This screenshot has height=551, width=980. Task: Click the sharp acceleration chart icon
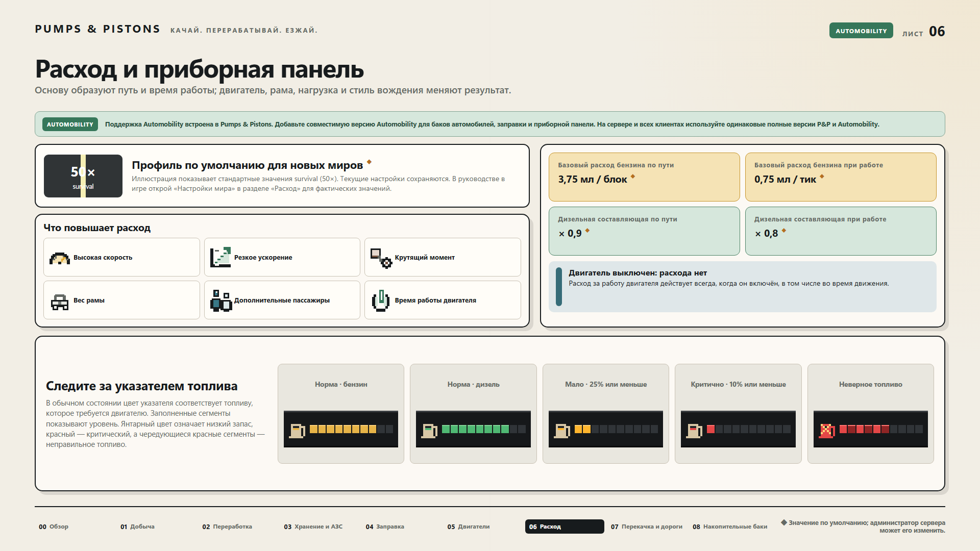(220, 257)
